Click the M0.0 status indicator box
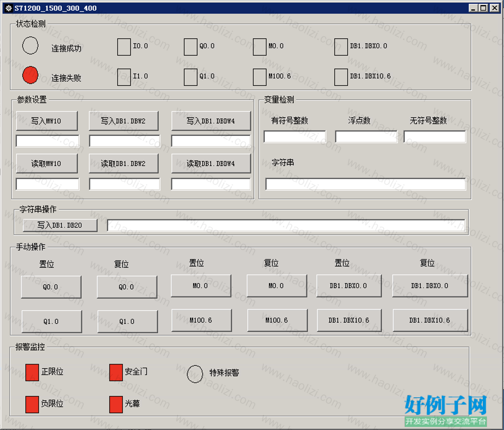 [260, 47]
